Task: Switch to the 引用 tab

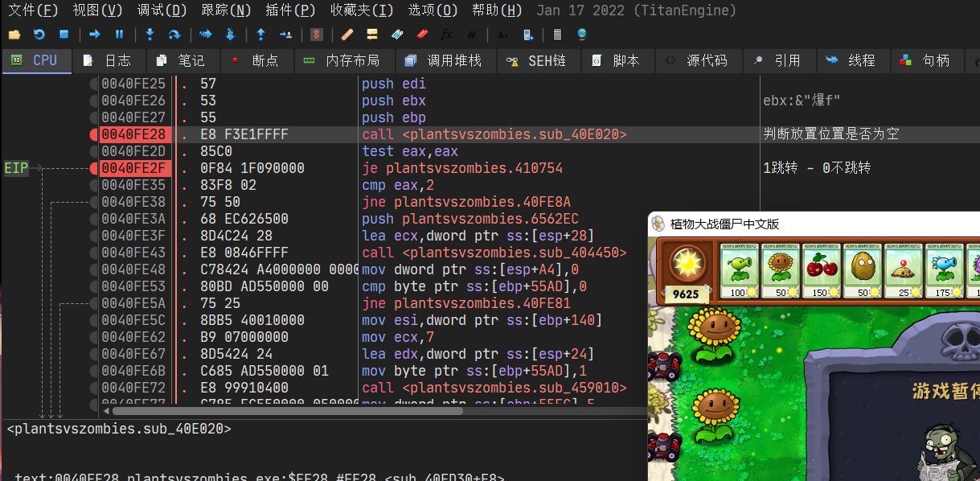Action: click(x=778, y=60)
